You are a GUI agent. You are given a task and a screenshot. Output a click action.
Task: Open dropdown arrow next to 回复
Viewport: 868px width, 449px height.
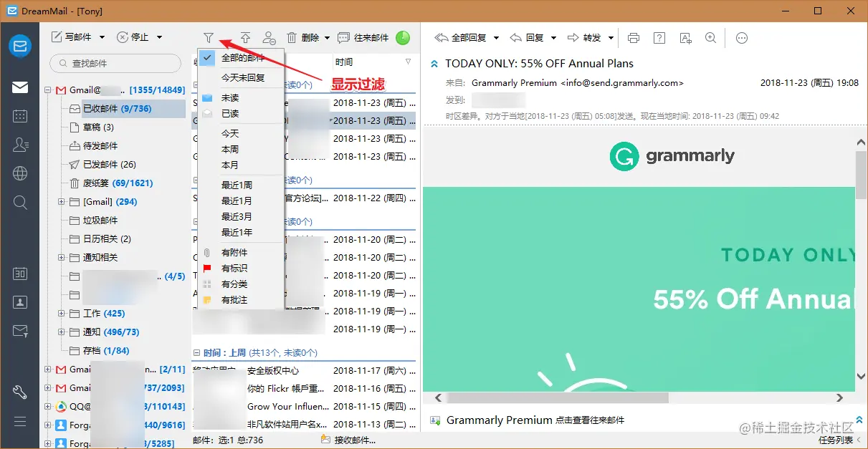tap(553, 38)
